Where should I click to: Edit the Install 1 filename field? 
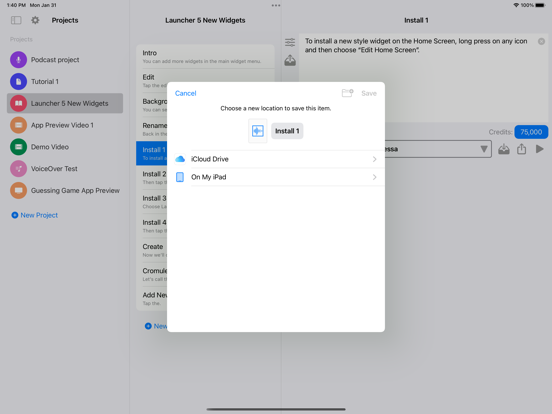click(287, 131)
